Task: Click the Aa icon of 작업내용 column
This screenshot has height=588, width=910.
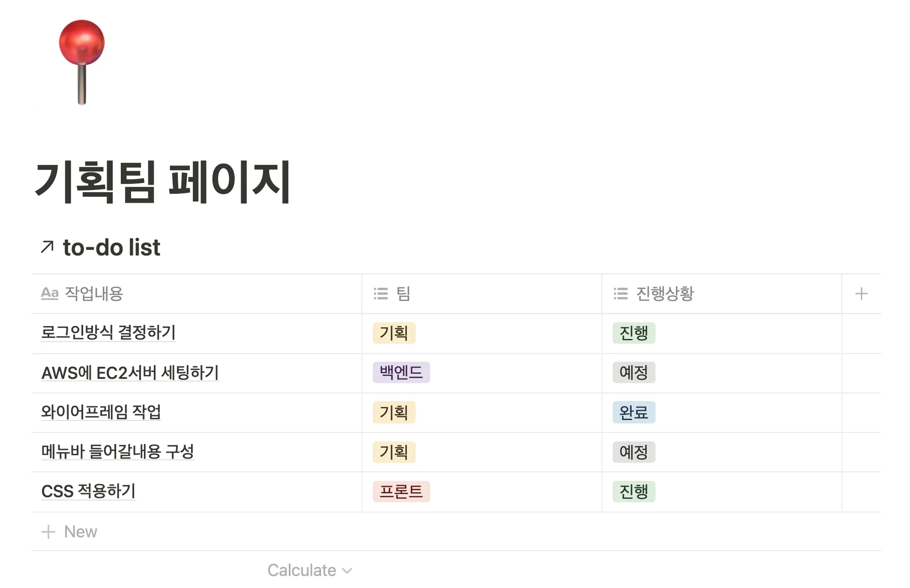Action: [x=50, y=293]
